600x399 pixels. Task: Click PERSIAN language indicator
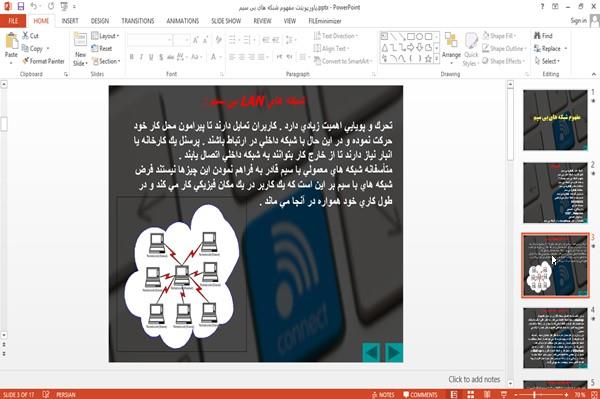coord(66,395)
